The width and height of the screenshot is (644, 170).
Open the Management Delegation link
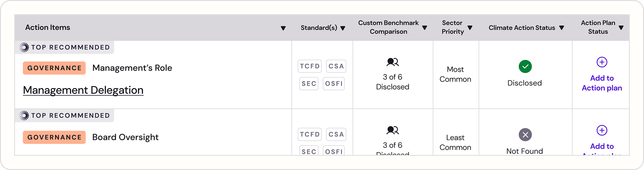83,90
